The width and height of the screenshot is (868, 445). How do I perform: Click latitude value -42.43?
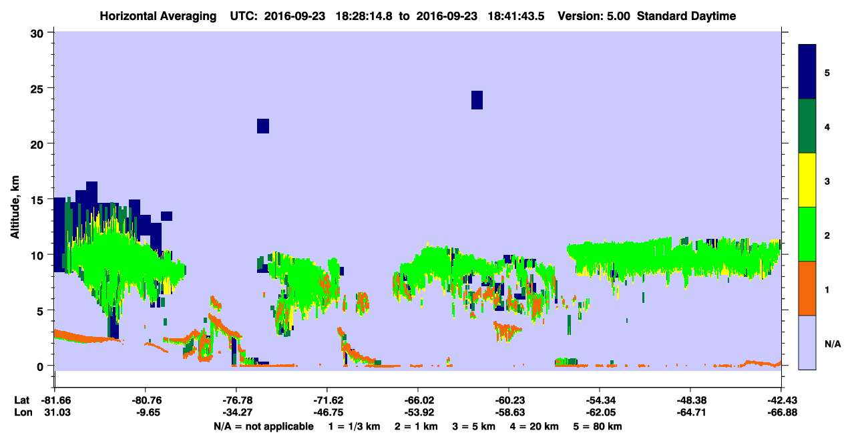pyautogui.click(x=781, y=400)
